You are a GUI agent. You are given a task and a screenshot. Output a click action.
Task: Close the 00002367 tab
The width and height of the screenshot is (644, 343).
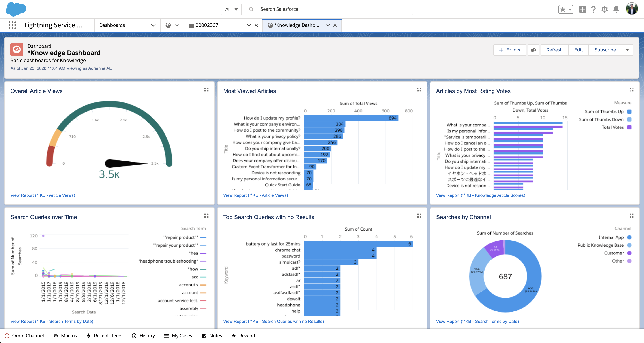256,25
